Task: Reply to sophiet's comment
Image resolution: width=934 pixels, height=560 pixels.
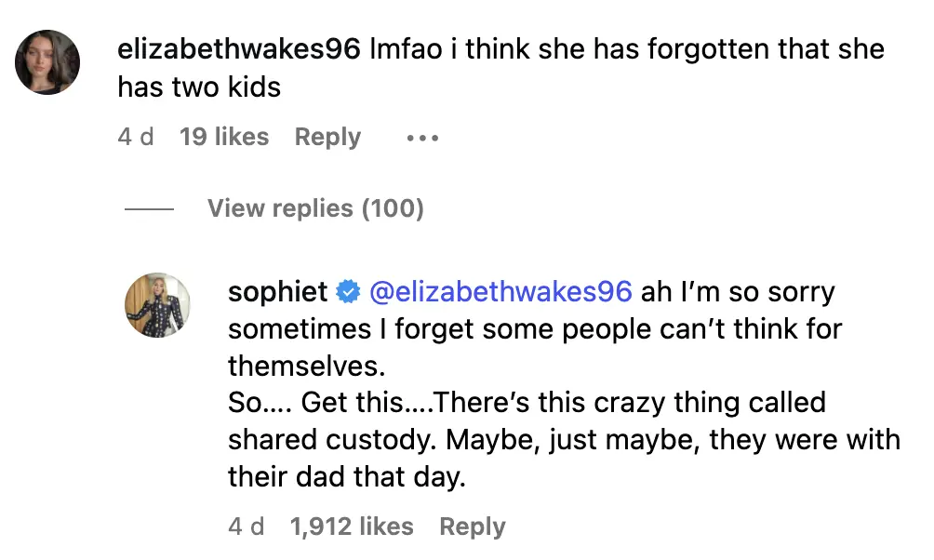Action: (472, 527)
